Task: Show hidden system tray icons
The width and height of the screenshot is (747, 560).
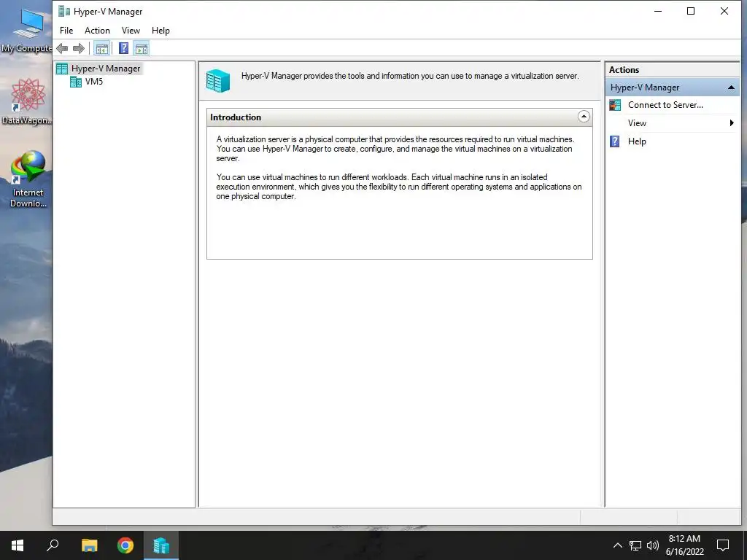Action: (x=617, y=545)
